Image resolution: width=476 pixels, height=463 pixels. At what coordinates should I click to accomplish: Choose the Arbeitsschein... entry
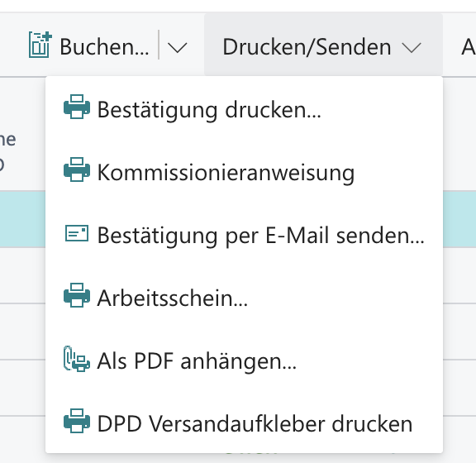click(173, 298)
